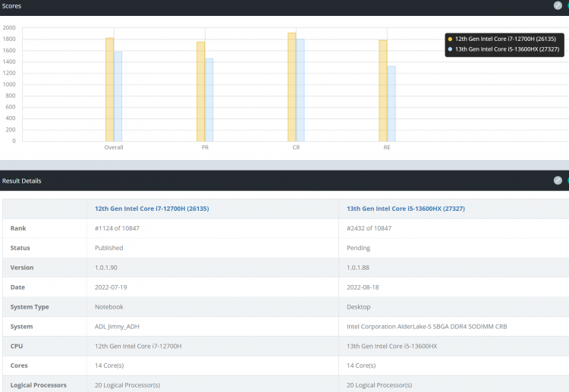Click the Scores panel title
This screenshot has width=569, height=392.
pyautogui.click(x=11, y=6)
